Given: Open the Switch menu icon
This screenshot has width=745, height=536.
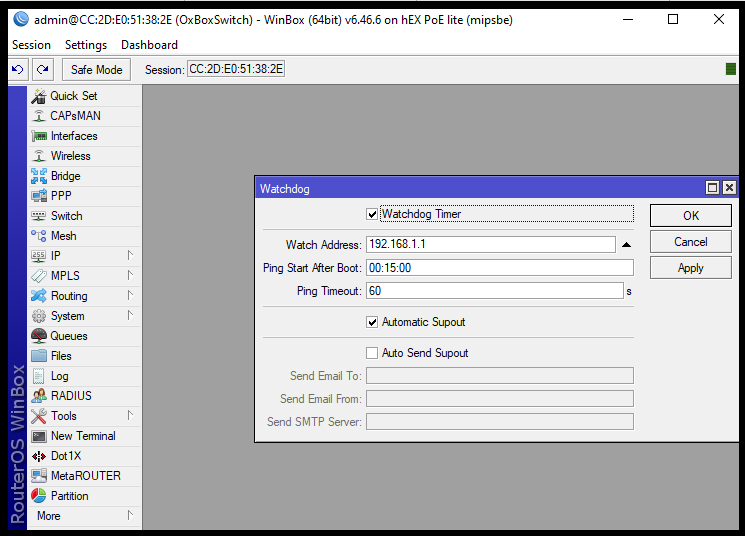Looking at the screenshot, I should coord(39,216).
